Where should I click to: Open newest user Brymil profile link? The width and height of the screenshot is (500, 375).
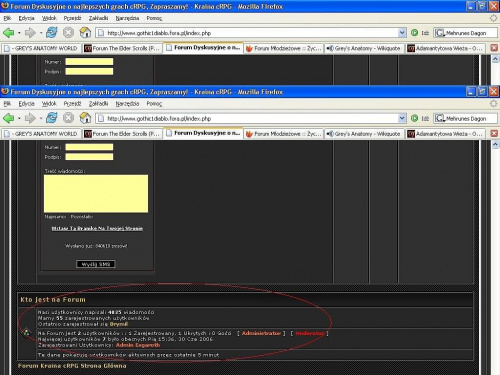pos(119,324)
